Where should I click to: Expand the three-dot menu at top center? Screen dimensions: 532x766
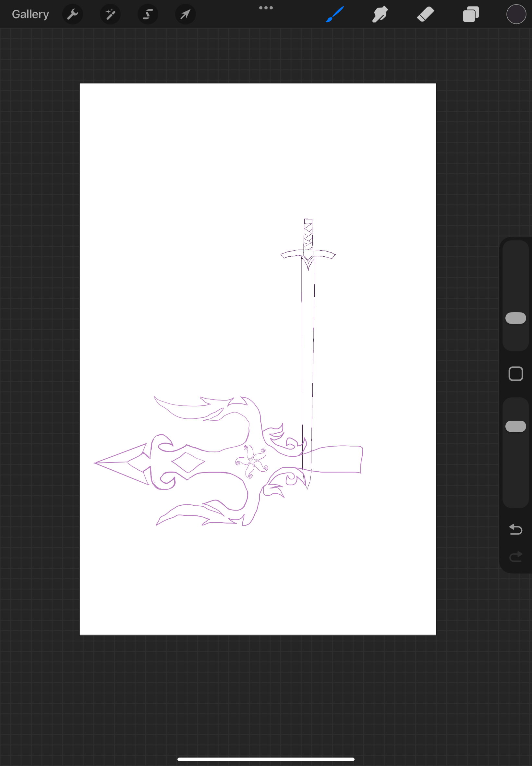[266, 8]
